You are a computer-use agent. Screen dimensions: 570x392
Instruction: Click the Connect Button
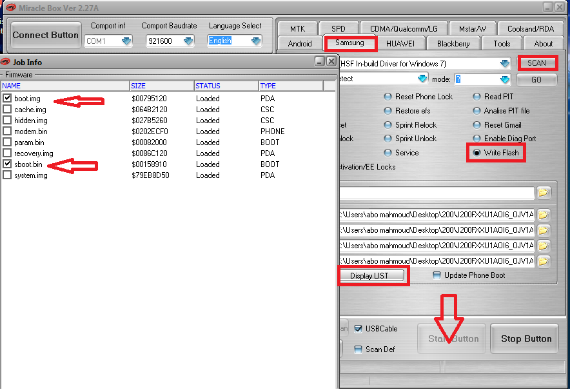click(x=45, y=35)
